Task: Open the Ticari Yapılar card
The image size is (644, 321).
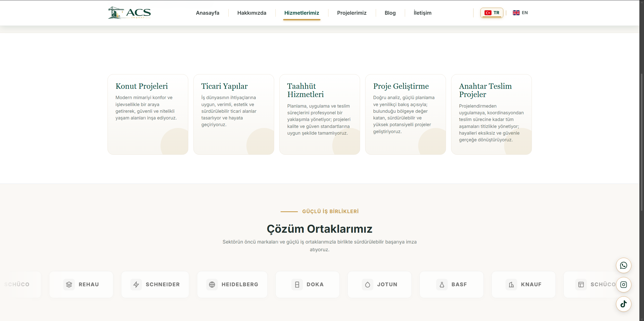Action: 234,114
